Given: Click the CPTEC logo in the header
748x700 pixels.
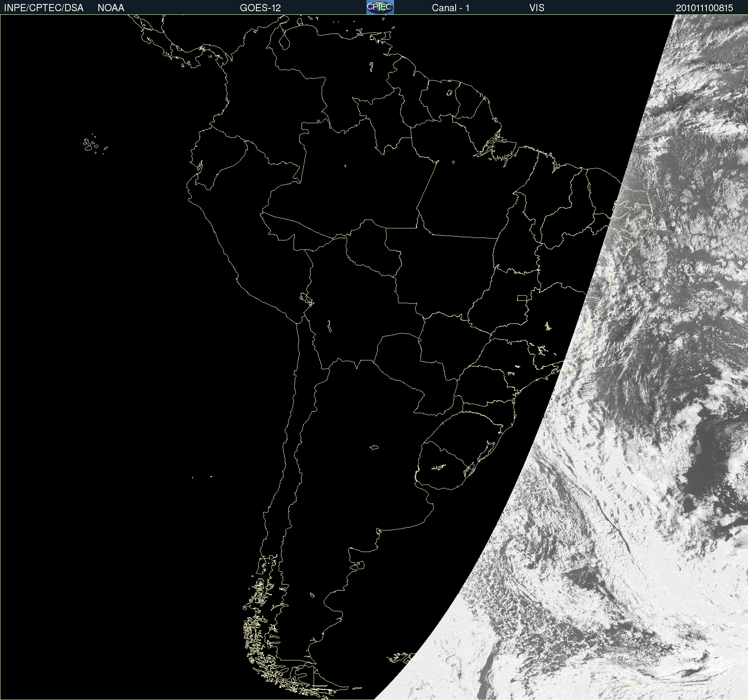Looking at the screenshot, I should coord(380,7).
